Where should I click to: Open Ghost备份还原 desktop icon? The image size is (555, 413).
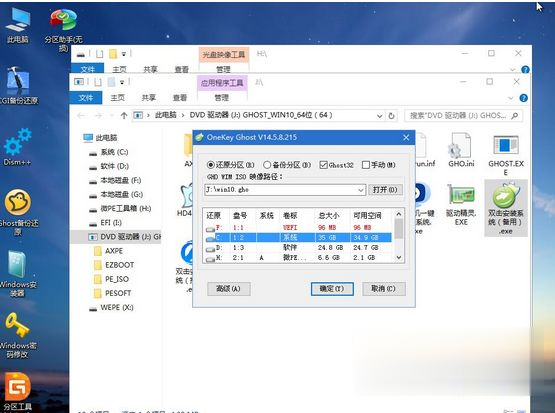coord(18,212)
